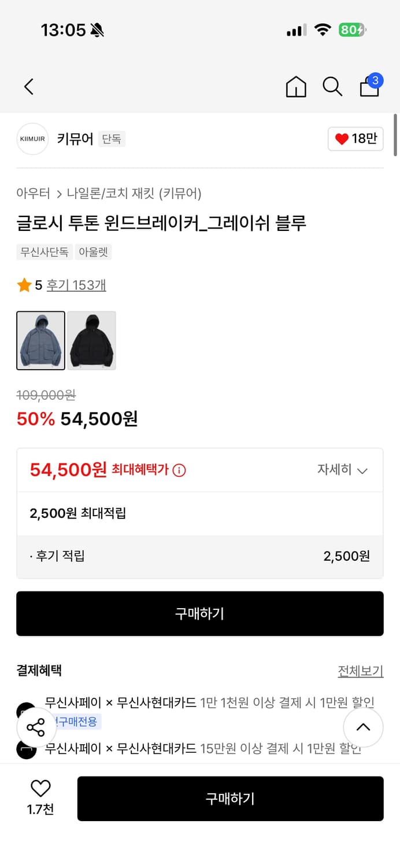Click the back arrow to return

point(29,86)
